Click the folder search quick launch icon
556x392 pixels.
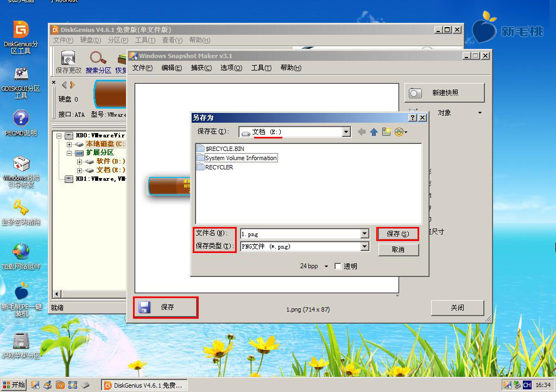(60, 385)
